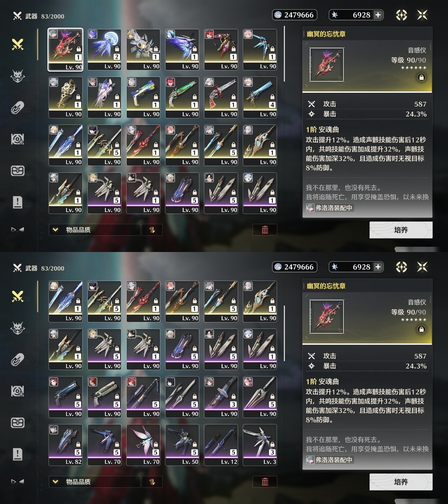Open the weapons crossed-swords tab in lower sidebar

click(17, 296)
